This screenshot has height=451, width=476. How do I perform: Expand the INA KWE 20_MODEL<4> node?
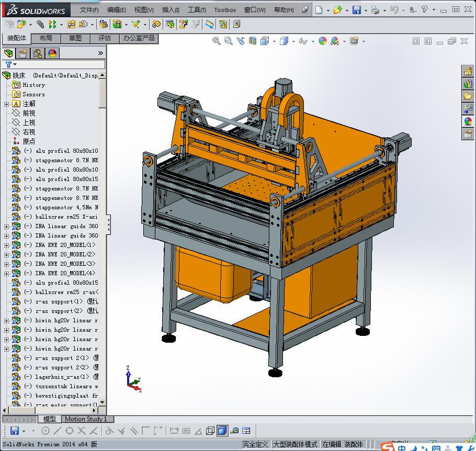pos(6,274)
